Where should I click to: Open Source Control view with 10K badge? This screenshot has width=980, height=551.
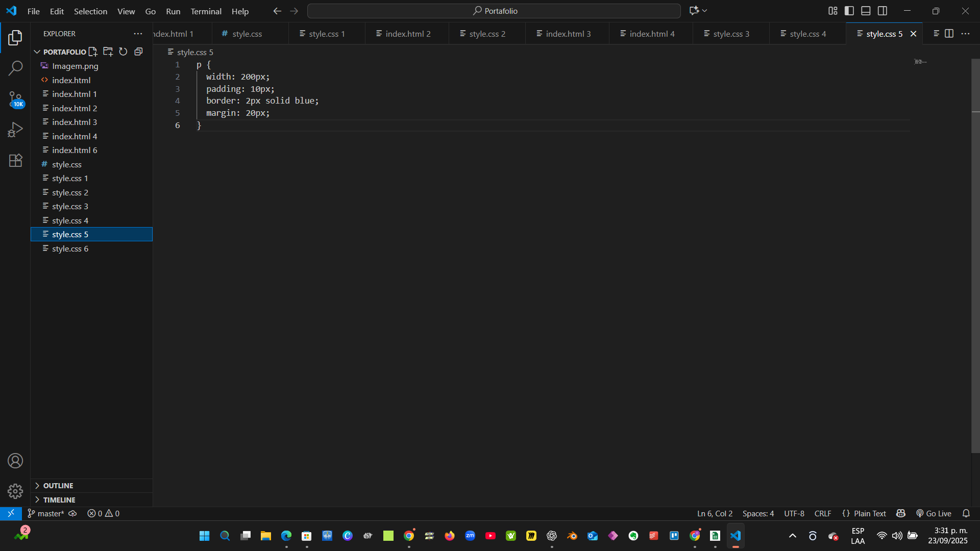tap(15, 99)
